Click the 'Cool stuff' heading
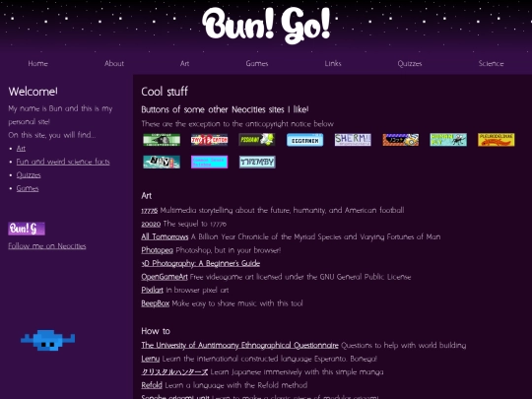This screenshot has width=532, height=399. coord(165,92)
